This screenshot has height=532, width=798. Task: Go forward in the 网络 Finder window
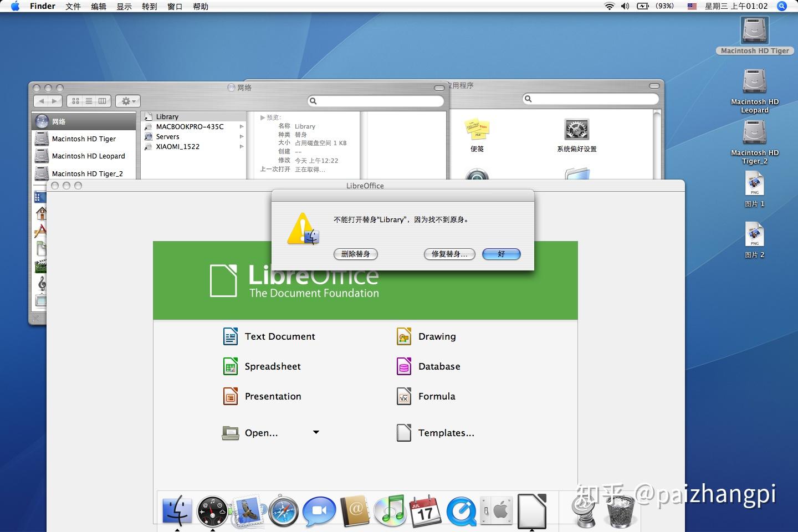click(x=54, y=101)
